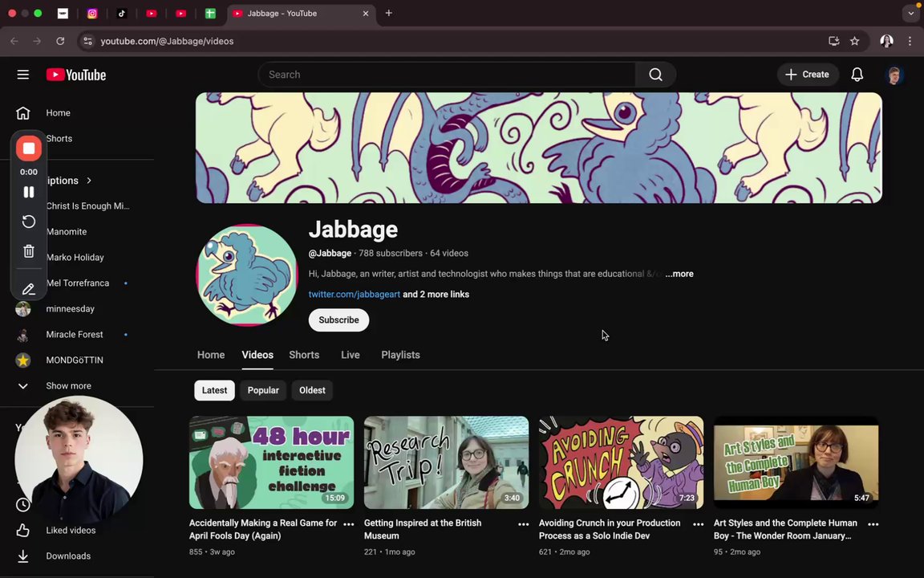Image resolution: width=924 pixels, height=578 pixels.
Task: Bookmark this page with the star icon
Action: (854, 41)
